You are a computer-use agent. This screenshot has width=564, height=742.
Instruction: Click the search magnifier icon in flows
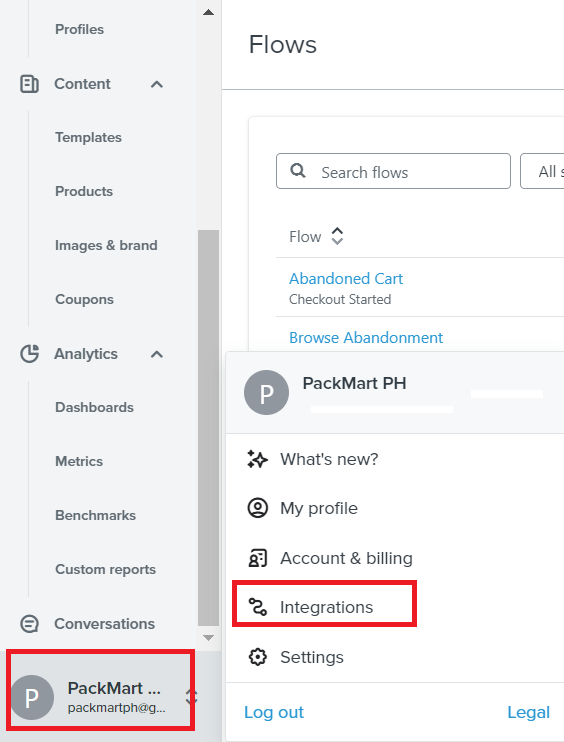click(298, 170)
